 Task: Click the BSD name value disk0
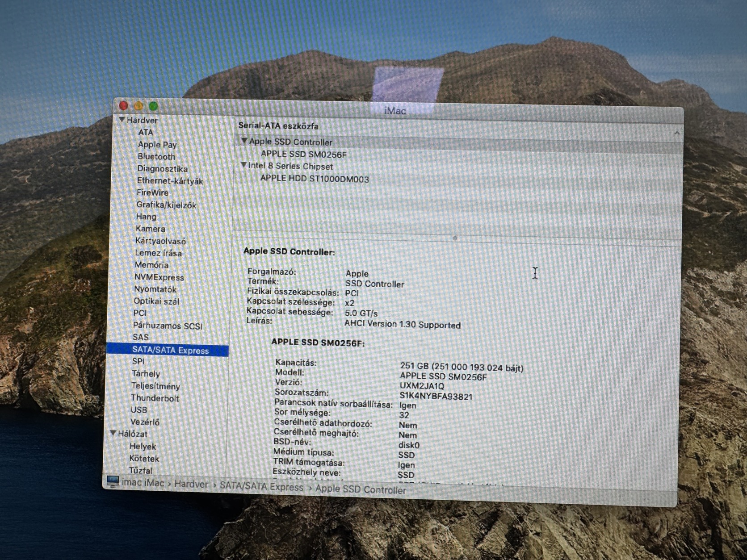[x=409, y=445]
